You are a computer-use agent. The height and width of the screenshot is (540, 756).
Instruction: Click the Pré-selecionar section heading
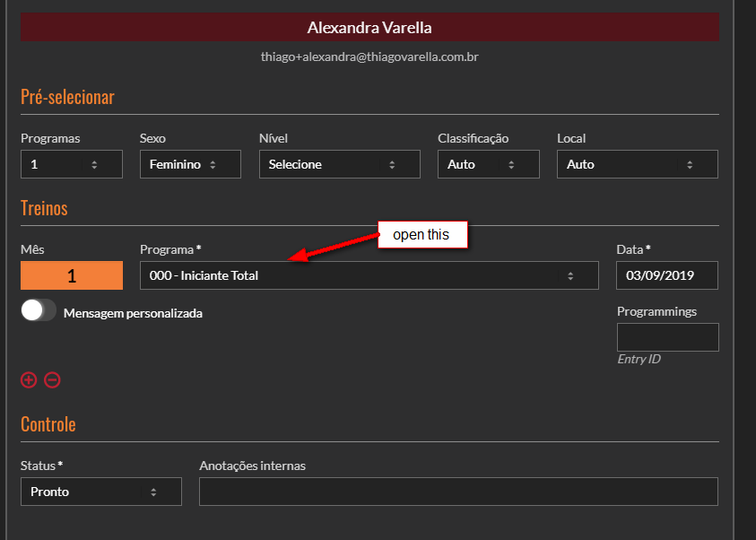(x=67, y=97)
